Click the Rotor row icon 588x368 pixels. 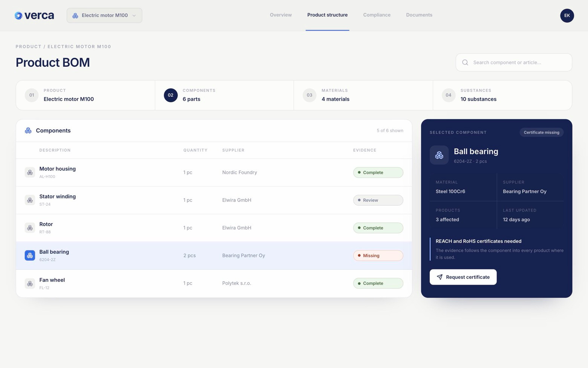point(30,228)
